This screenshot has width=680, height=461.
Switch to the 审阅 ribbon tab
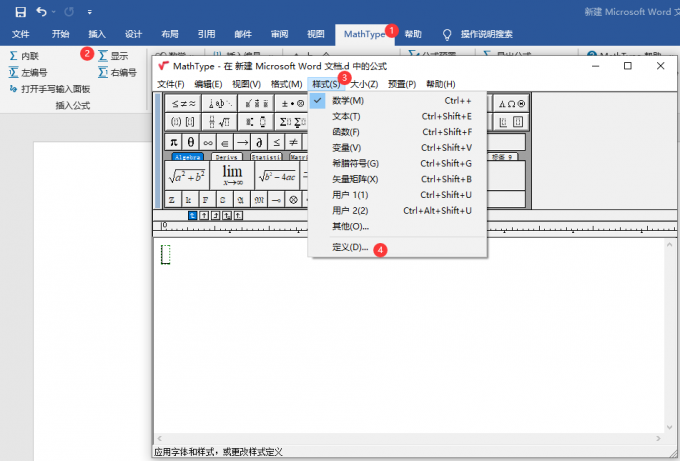click(x=279, y=34)
